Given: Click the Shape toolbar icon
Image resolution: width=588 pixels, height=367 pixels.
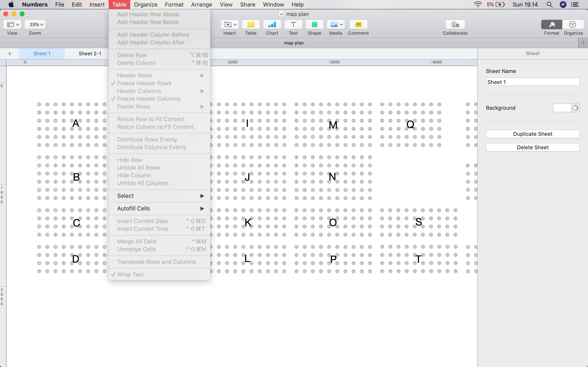Looking at the screenshot, I should 314,24.
